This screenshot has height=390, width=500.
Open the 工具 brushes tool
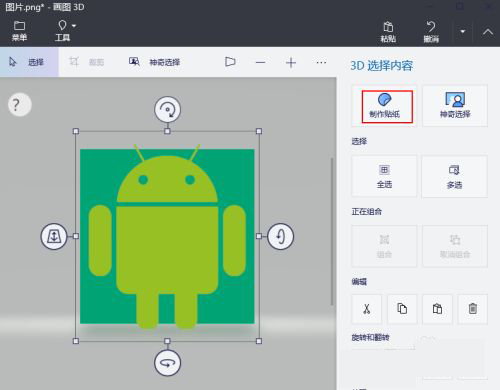pyautogui.click(x=62, y=31)
